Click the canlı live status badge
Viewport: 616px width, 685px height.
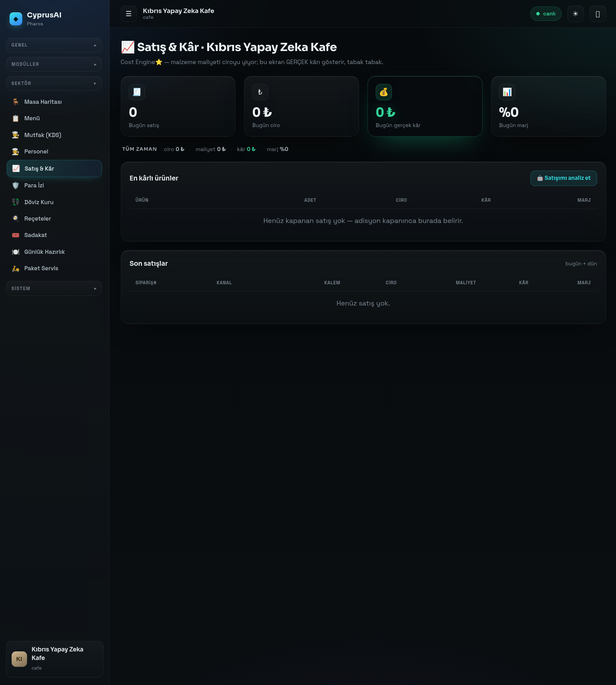click(546, 14)
